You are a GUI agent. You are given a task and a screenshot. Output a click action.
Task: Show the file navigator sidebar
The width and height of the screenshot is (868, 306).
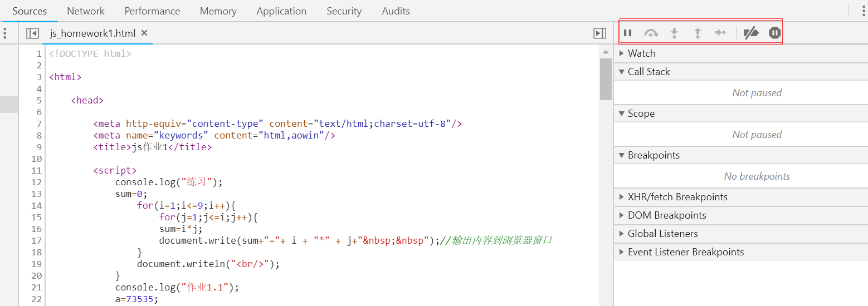[32, 33]
